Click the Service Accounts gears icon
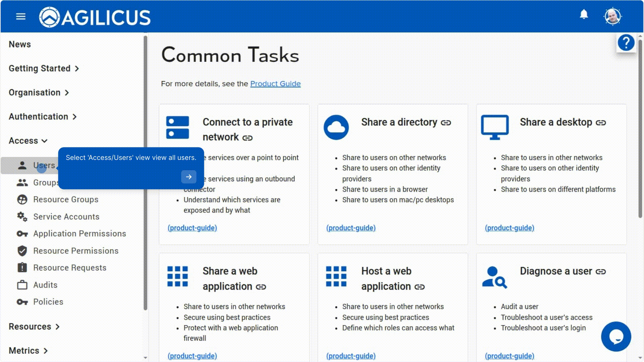 point(22,217)
